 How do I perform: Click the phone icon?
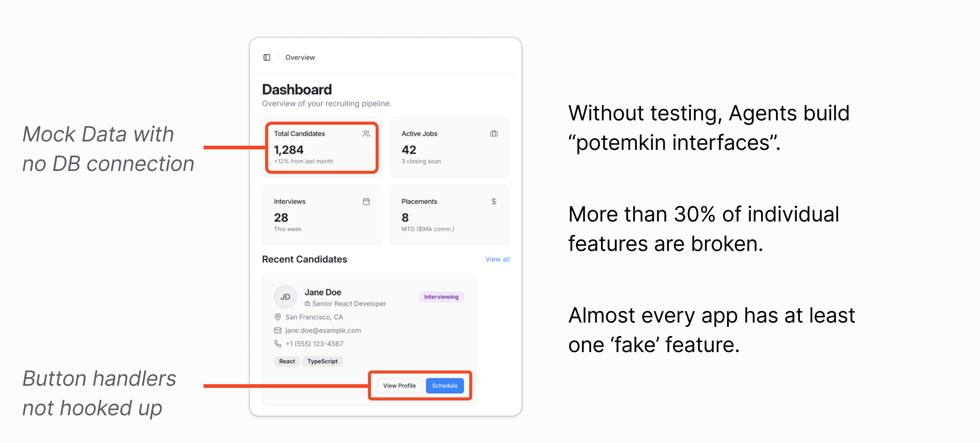[x=278, y=344]
